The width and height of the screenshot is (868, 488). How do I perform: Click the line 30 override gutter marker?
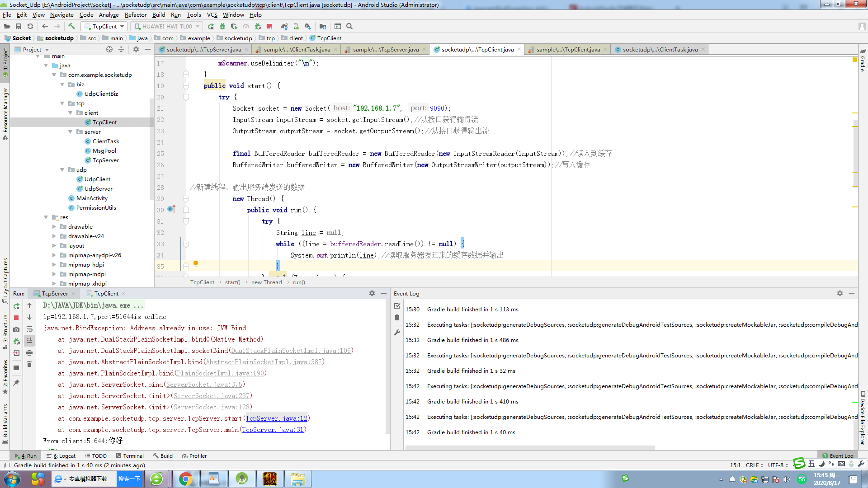[172, 209]
